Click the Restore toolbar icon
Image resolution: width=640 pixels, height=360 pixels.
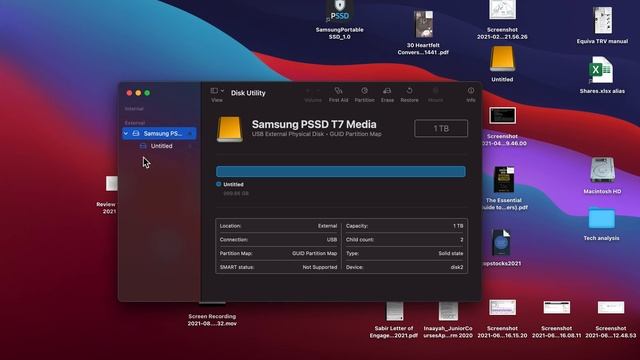click(409, 91)
